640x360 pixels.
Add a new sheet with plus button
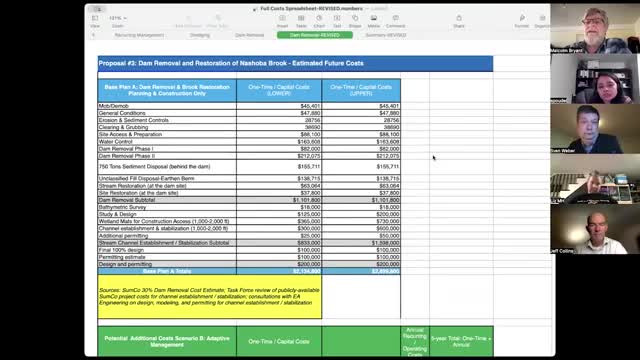(x=93, y=35)
